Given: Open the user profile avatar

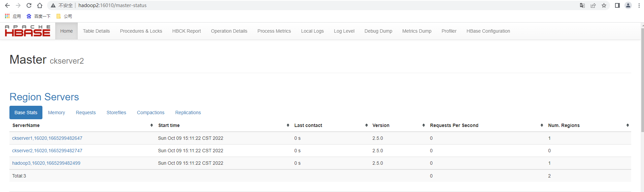Looking at the screenshot, I should (x=628, y=5).
